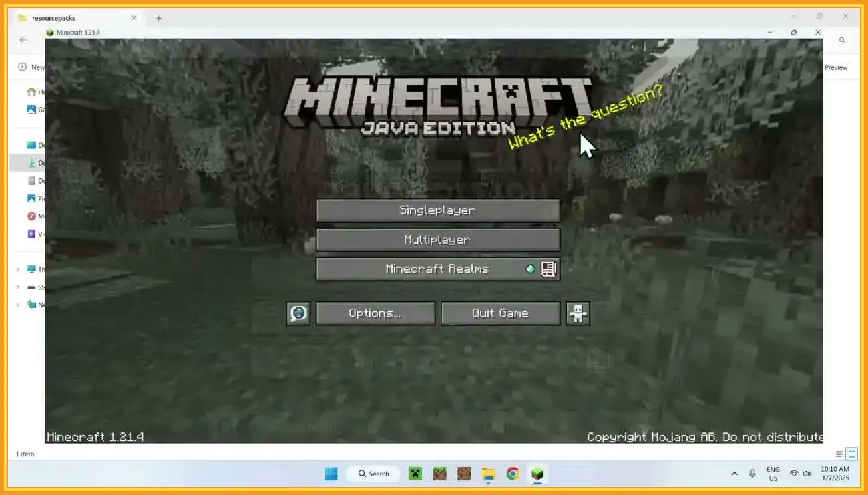Switch to the resourcepacks tab in File Explorer
The width and height of the screenshot is (868, 495).
77,18
